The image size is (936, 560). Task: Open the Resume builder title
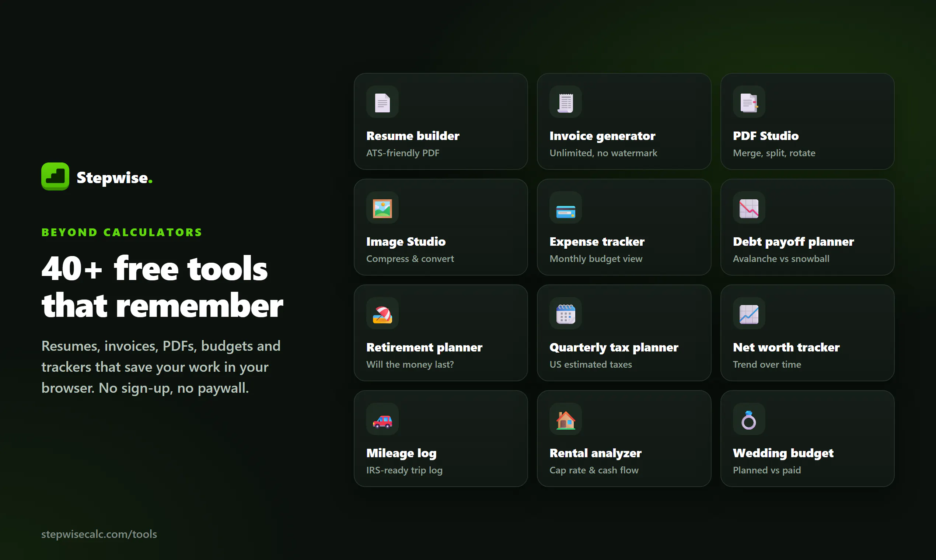[x=412, y=136]
